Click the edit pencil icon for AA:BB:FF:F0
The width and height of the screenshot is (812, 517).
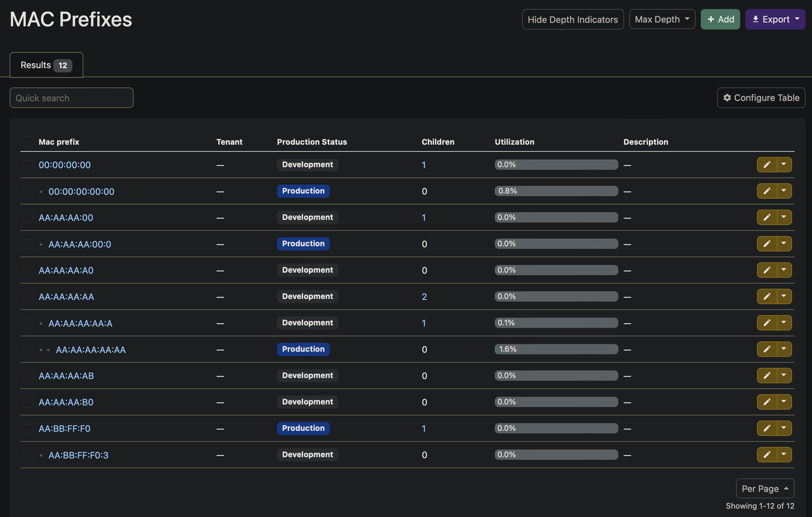tap(767, 428)
